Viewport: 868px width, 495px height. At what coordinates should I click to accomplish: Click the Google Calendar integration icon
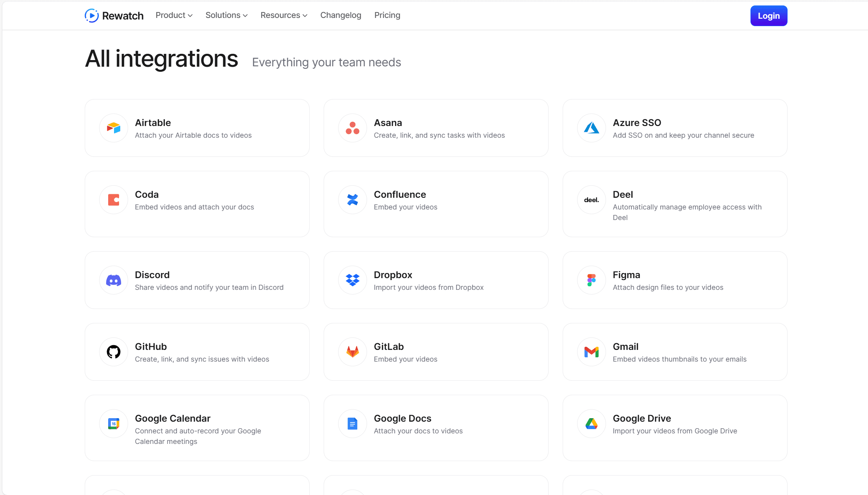tap(113, 424)
